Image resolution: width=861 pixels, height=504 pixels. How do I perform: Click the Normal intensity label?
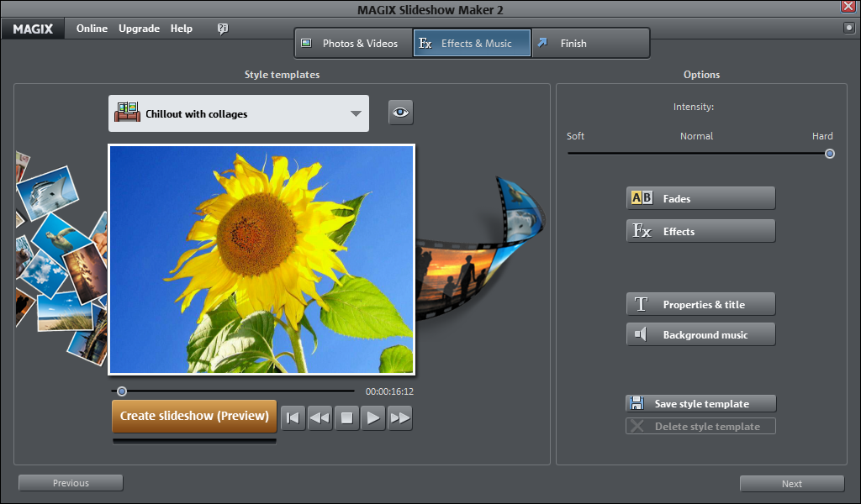696,136
